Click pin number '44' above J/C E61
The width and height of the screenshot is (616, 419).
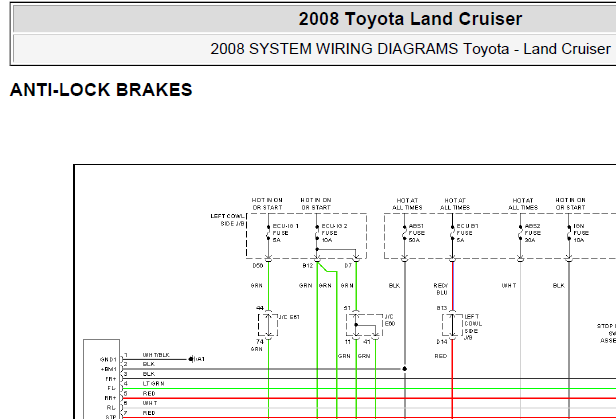[260, 308]
